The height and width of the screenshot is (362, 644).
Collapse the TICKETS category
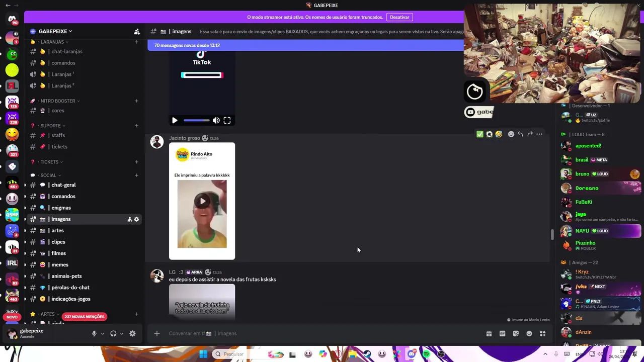point(47,162)
